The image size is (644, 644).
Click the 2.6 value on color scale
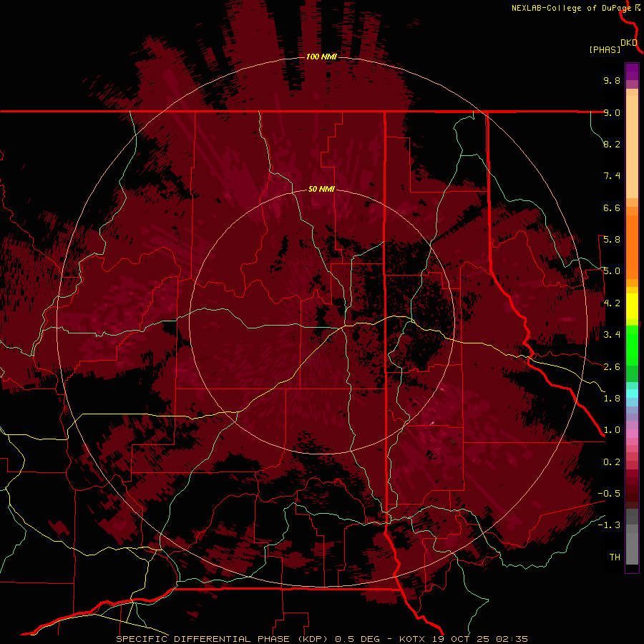tap(612, 367)
